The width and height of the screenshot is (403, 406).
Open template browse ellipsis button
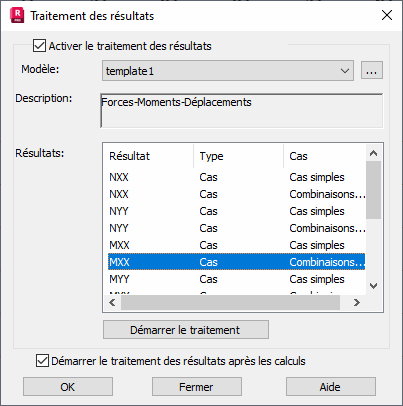(x=372, y=70)
